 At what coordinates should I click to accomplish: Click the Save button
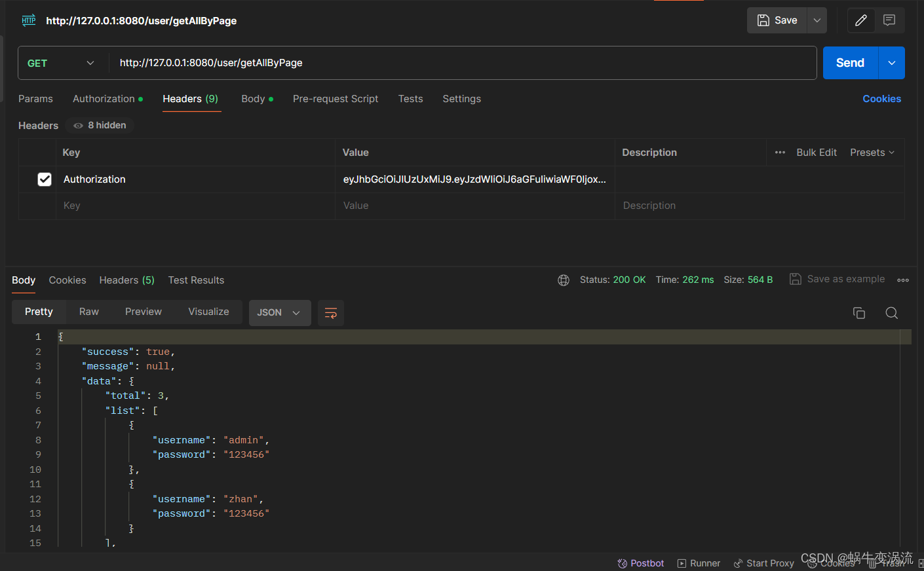pos(777,20)
